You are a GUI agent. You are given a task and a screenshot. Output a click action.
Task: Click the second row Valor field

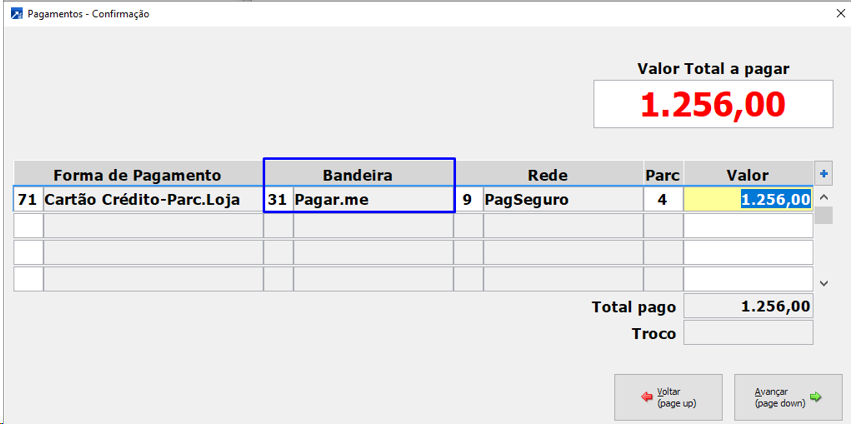coord(748,226)
